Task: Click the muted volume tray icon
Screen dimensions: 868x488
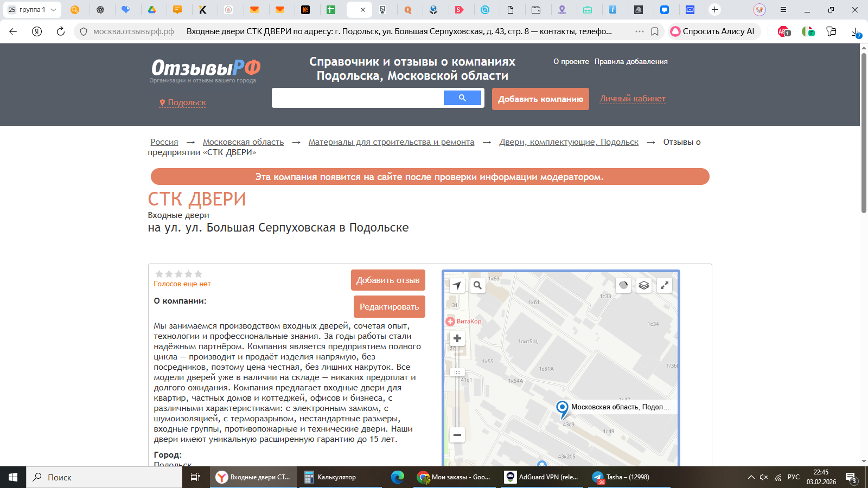Action: [x=764, y=477]
